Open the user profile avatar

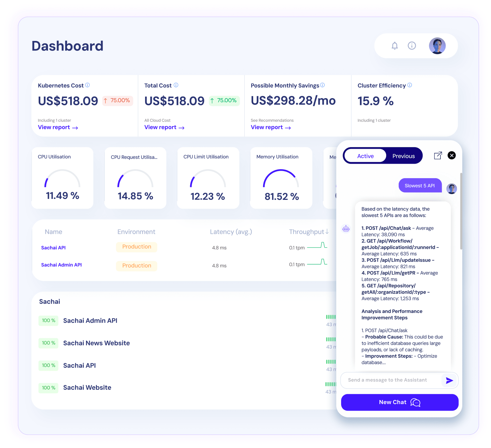[437, 46]
